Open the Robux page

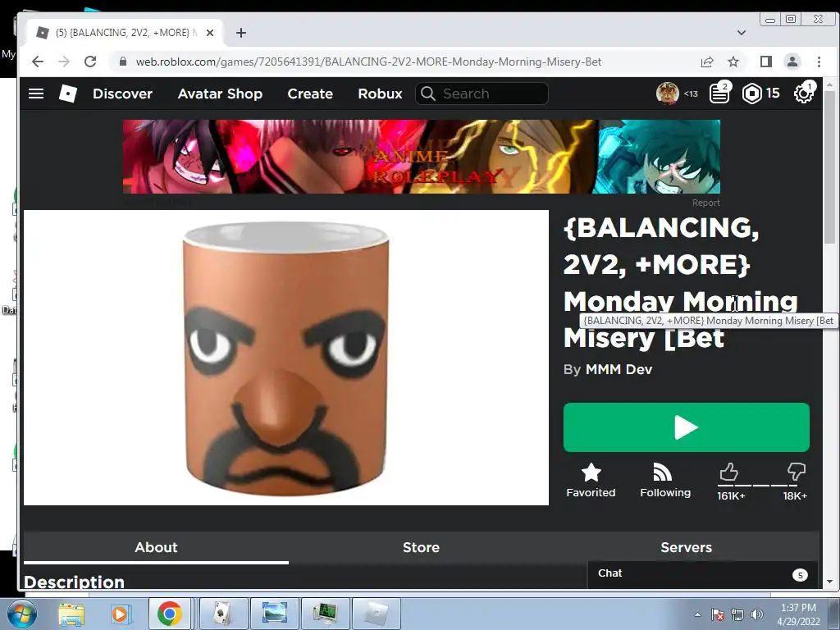(380, 94)
